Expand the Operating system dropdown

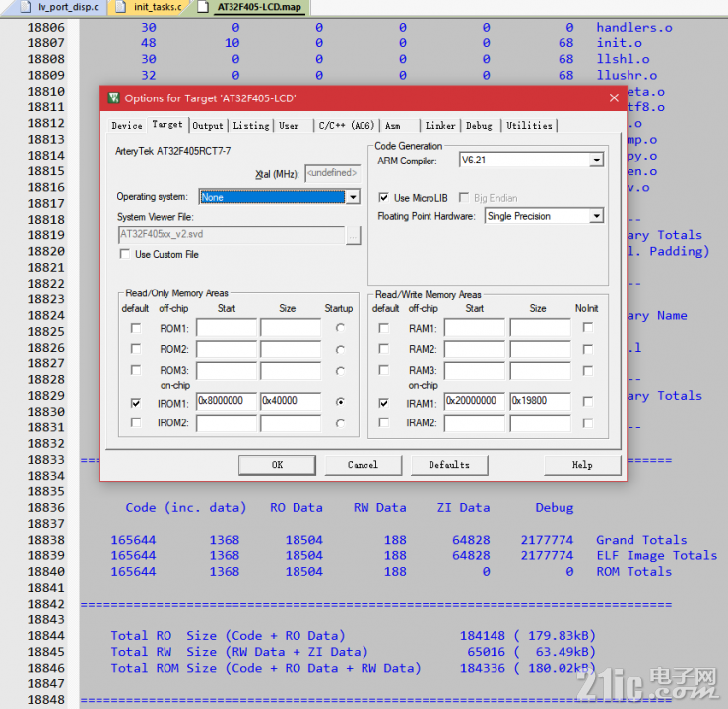coord(353,197)
